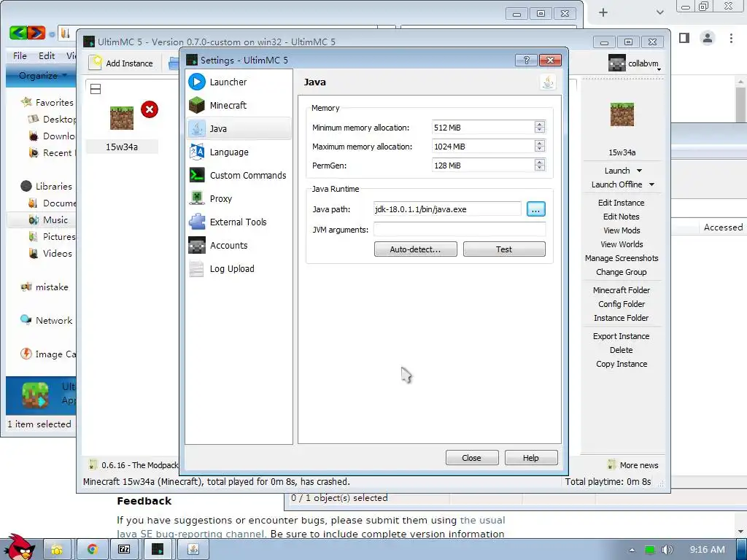Open the Launcher settings page
The height and width of the screenshot is (560, 747).
click(239, 82)
